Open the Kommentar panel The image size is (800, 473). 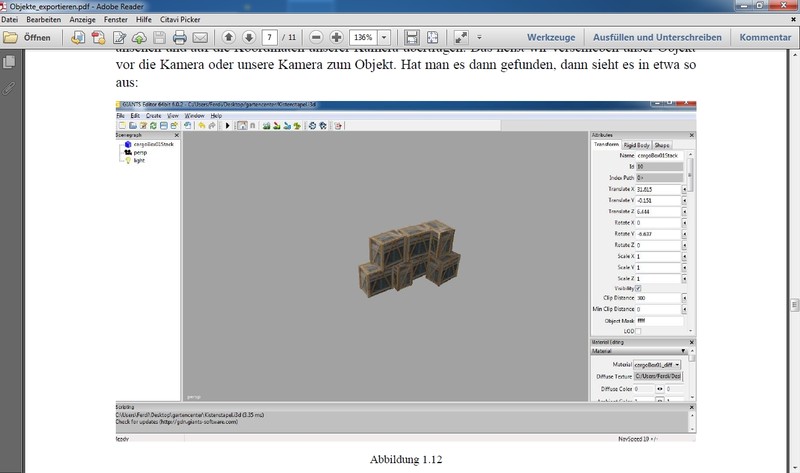pos(764,38)
